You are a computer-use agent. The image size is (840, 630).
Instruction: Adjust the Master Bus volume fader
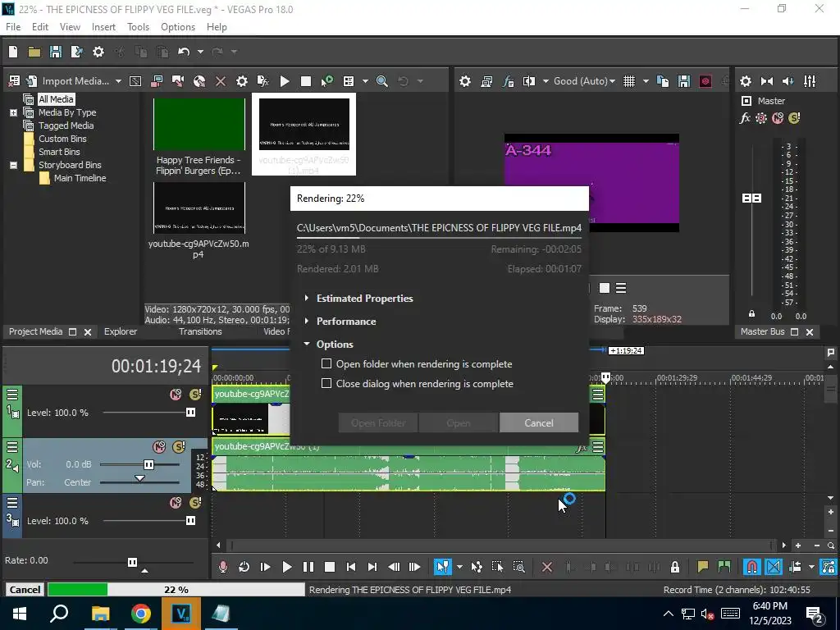tap(751, 199)
